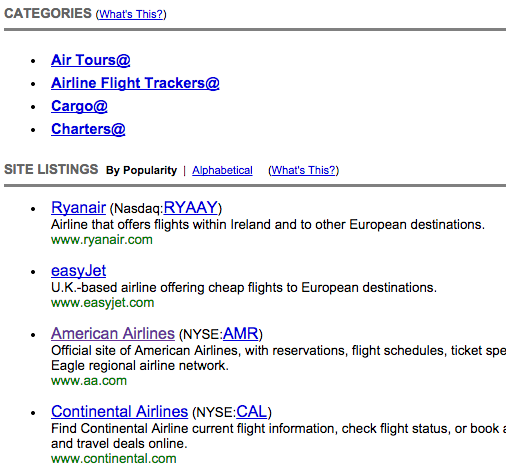506x476 pixels.
Task: Click the www.aa.com green URL
Action: (x=89, y=381)
